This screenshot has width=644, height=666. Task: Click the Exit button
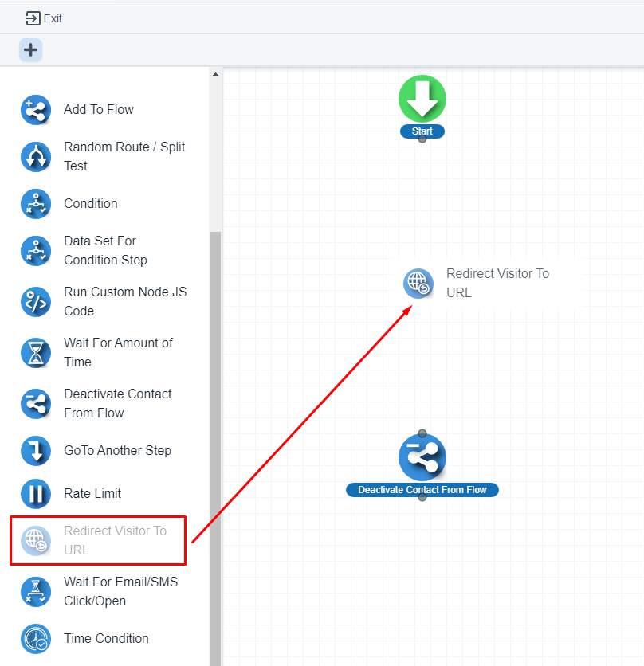pos(44,18)
